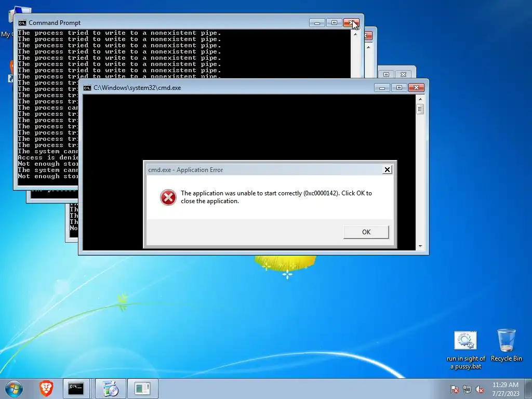The height and width of the screenshot is (399, 532).
Task: Open the Windows Start menu orb
Action: point(14,389)
